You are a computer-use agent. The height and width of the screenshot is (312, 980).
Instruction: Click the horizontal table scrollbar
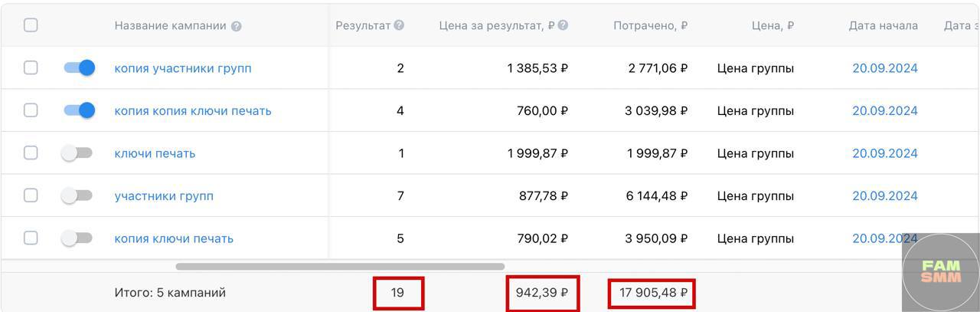tap(340, 267)
